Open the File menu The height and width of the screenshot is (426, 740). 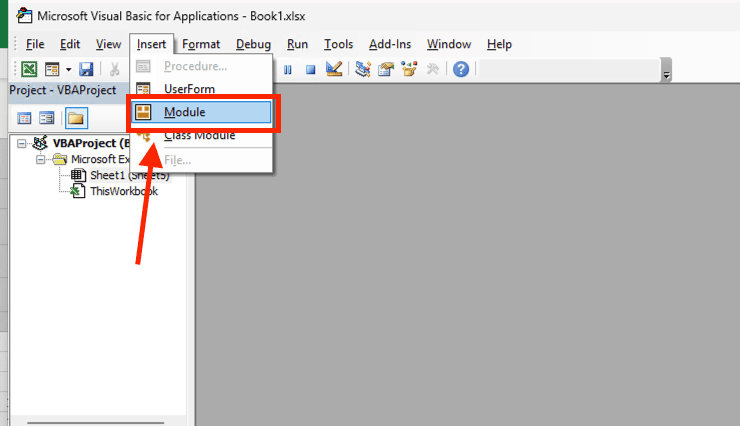click(35, 44)
